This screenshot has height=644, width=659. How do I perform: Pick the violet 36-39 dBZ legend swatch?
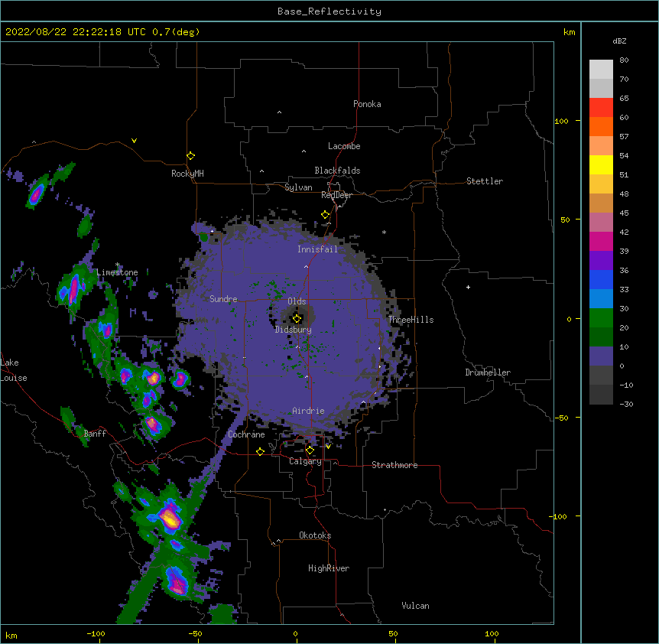click(x=601, y=261)
